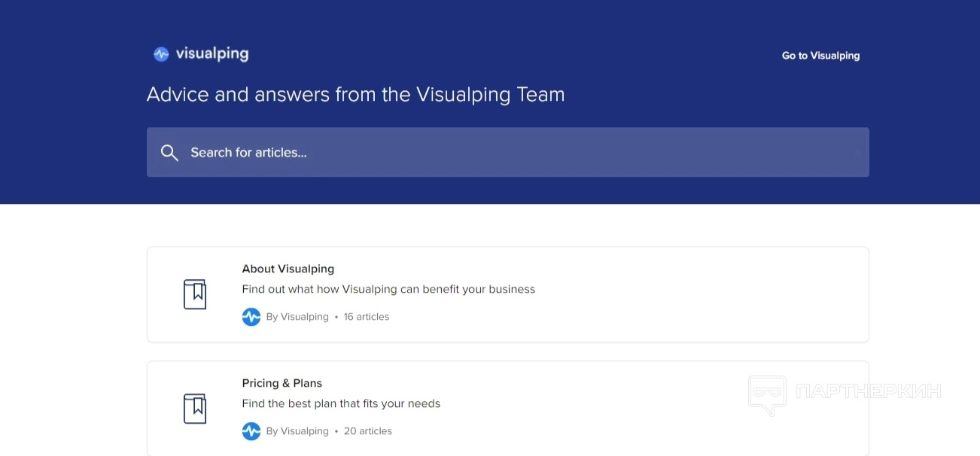Focus the Search for articles field
This screenshot has width=980, height=456.
[512, 153]
